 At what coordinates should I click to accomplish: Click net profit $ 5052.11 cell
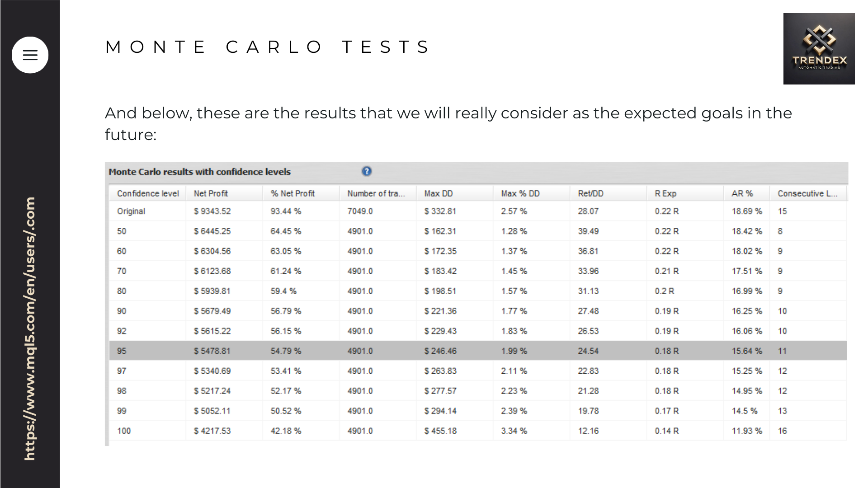(x=212, y=411)
